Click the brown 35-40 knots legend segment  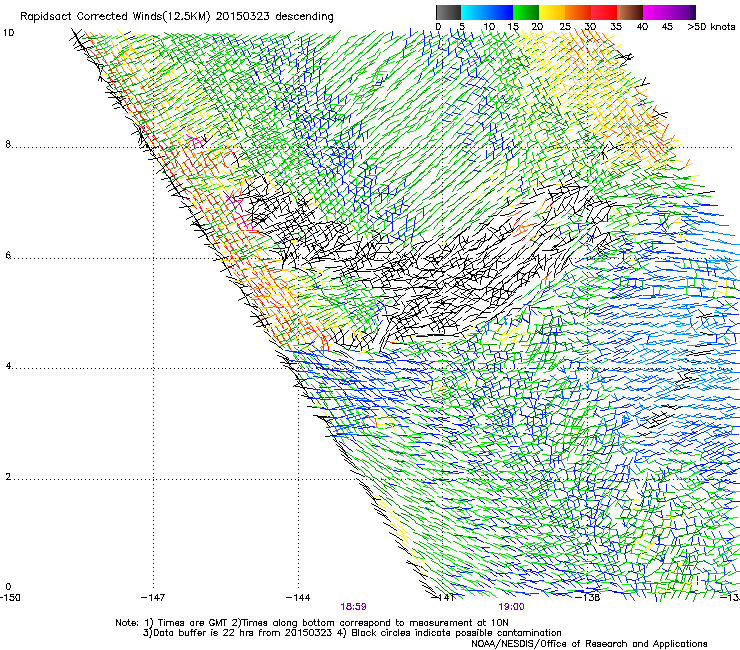click(630, 12)
